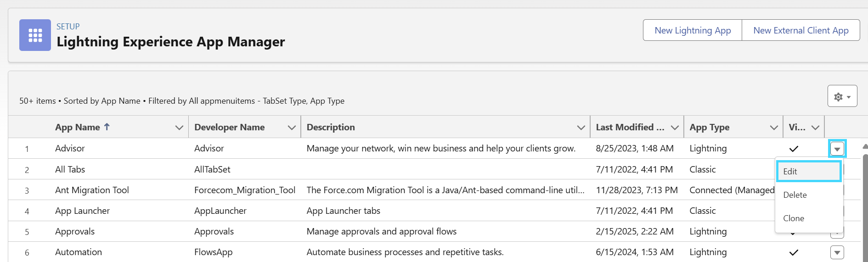Open the list view settings gear
The image size is (868, 262).
point(842,96)
